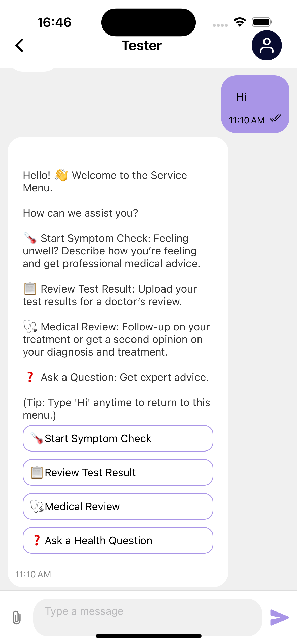
Task: Tap the Tester chat title
Action: click(x=142, y=46)
